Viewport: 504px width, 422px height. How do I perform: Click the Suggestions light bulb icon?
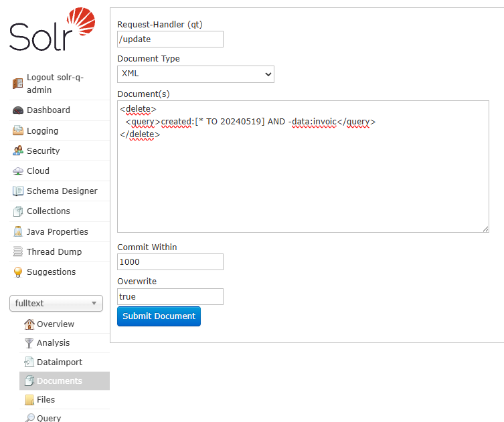click(18, 272)
